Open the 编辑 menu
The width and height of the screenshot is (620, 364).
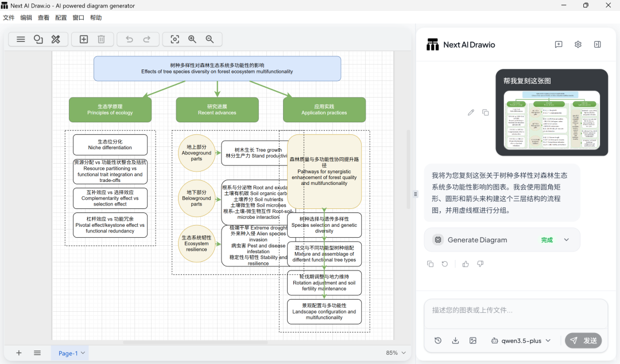(26, 18)
